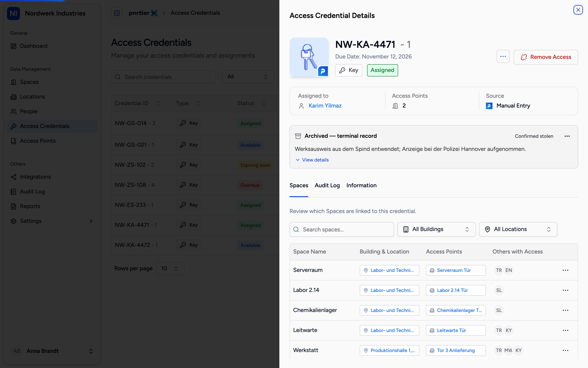This screenshot has height=368, width=588.
Task: Open Settings in the sidebar
Action: [x=52, y=221]
